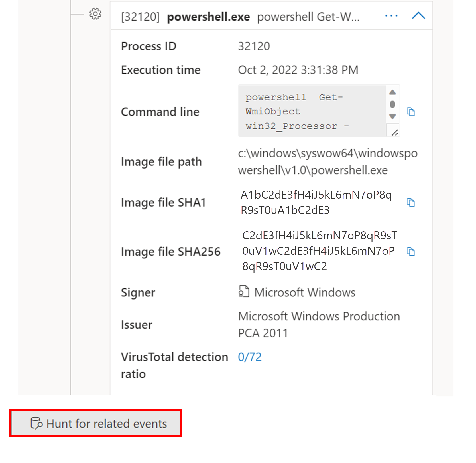Click the Execution time value

298,70
